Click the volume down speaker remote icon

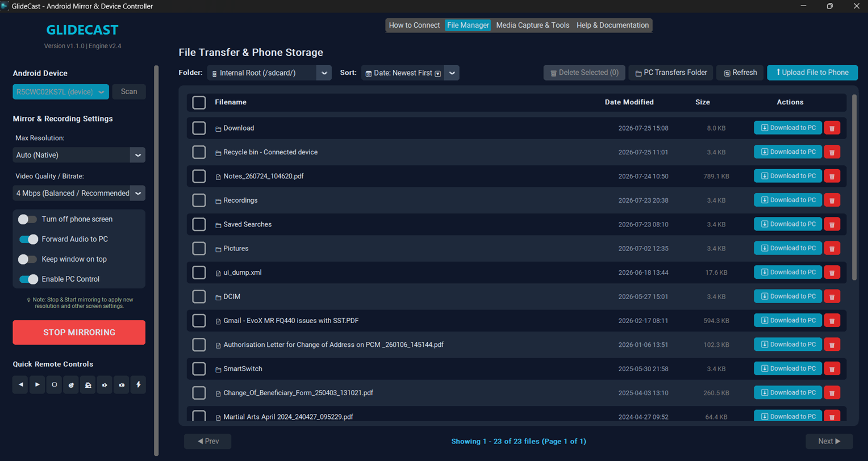(105, 384)
